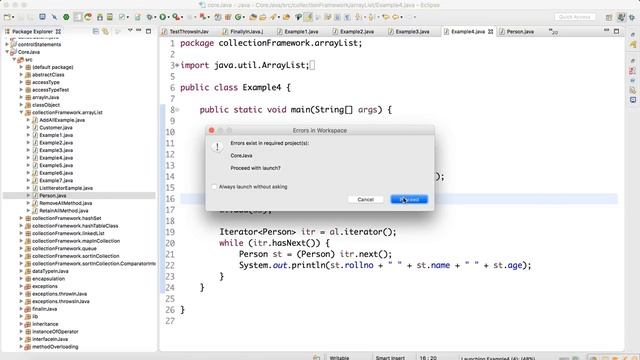The width and height of the screenshot is (640, 360).
Task: Click the 16 : 20 cursor position
Action: pyautogui.click(x=428, y=358)
